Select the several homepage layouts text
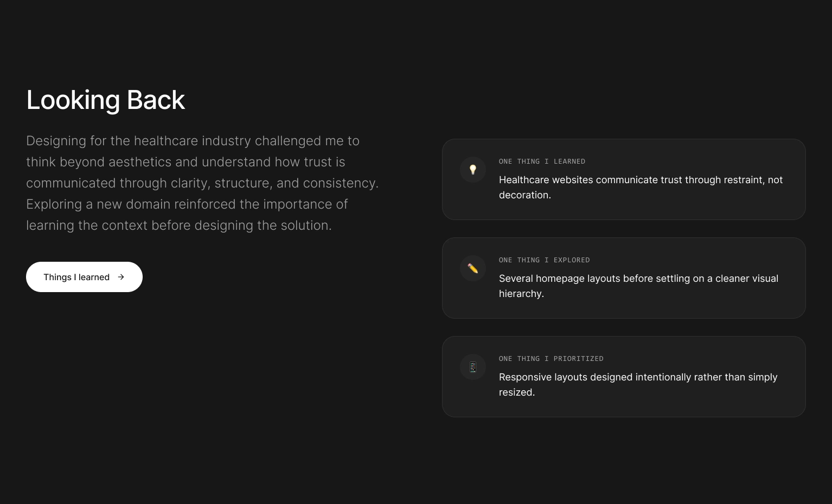832x504 pixels. coord(638,286)
